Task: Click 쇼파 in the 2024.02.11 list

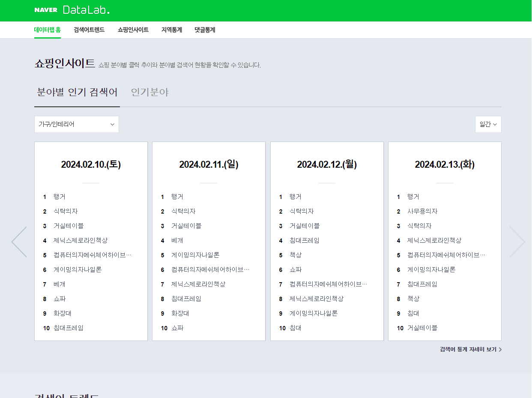Action: [177, 328]
